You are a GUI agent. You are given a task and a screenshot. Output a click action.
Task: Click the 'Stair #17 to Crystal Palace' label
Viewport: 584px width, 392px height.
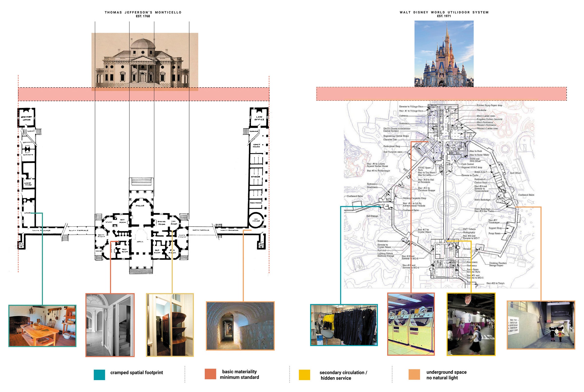tap(425, 231)
